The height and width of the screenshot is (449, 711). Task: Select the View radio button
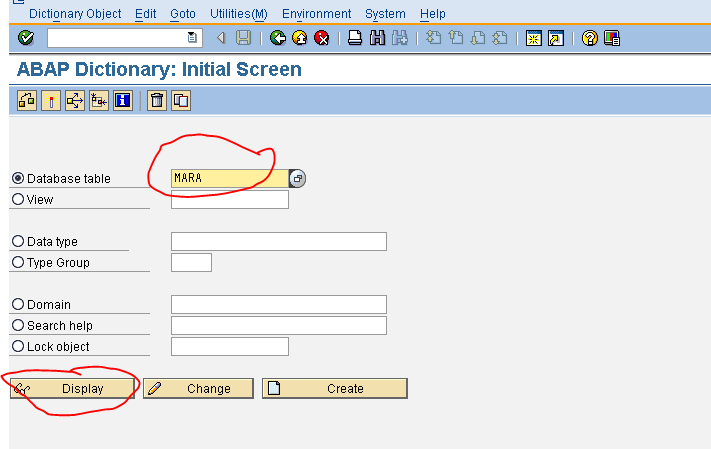click(x=18, y=199)
